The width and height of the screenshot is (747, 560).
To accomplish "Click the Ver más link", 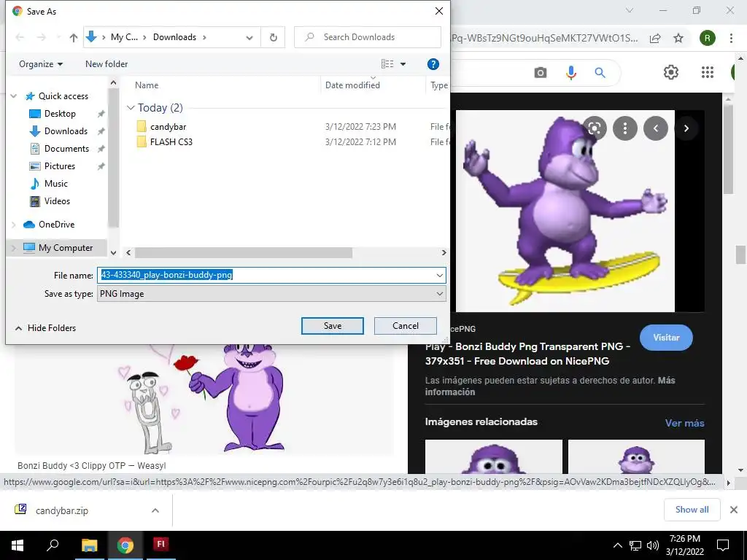I will tap(684, 424).
